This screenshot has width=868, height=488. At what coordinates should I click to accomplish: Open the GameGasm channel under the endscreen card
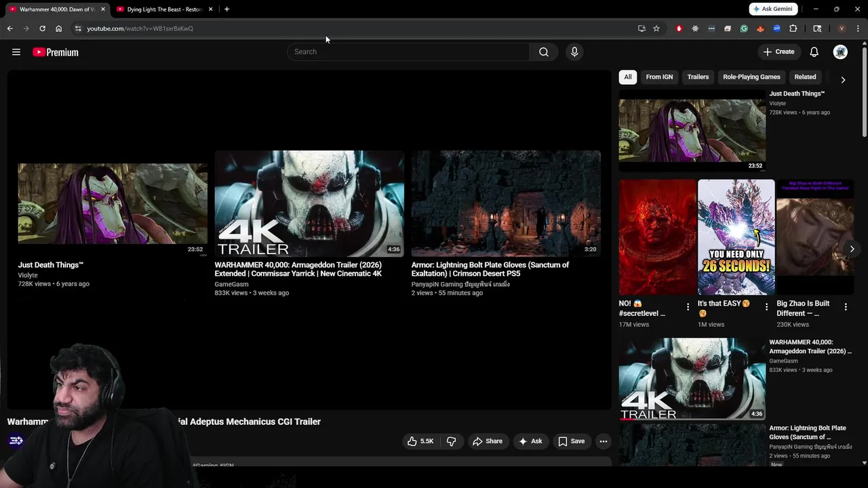tap(232, 284)
